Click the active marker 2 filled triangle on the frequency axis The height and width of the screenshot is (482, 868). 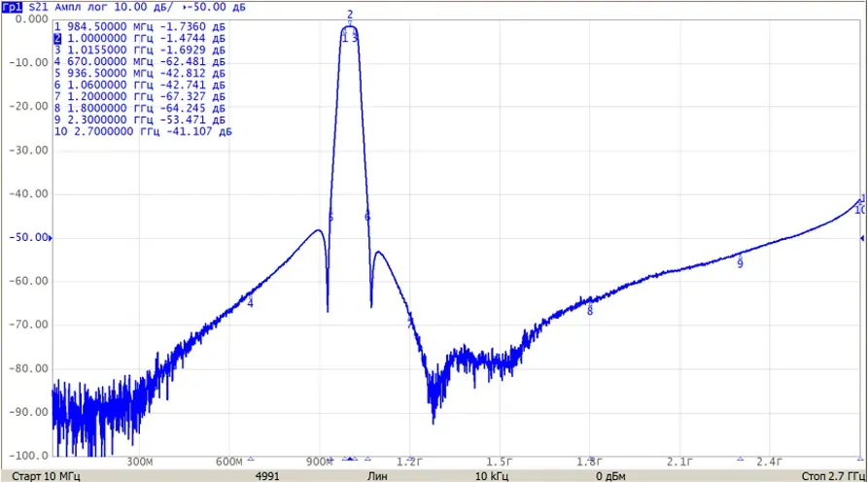click(x=350, y=459)
